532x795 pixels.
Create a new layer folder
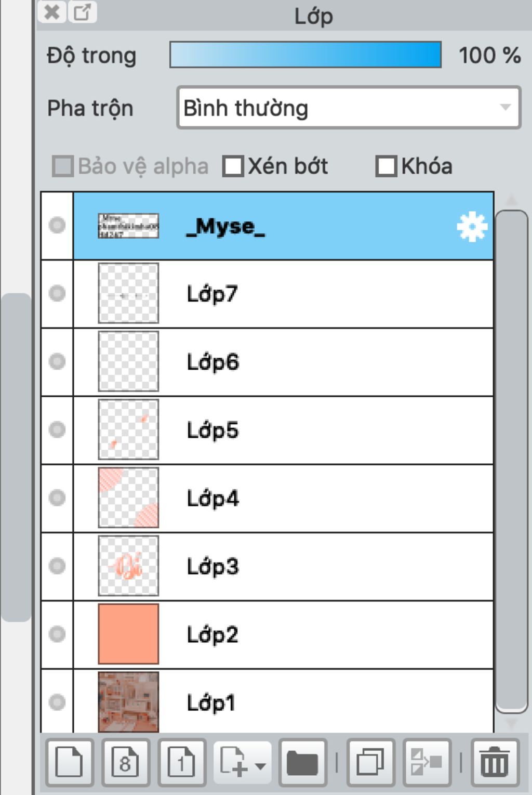(303, 762)
